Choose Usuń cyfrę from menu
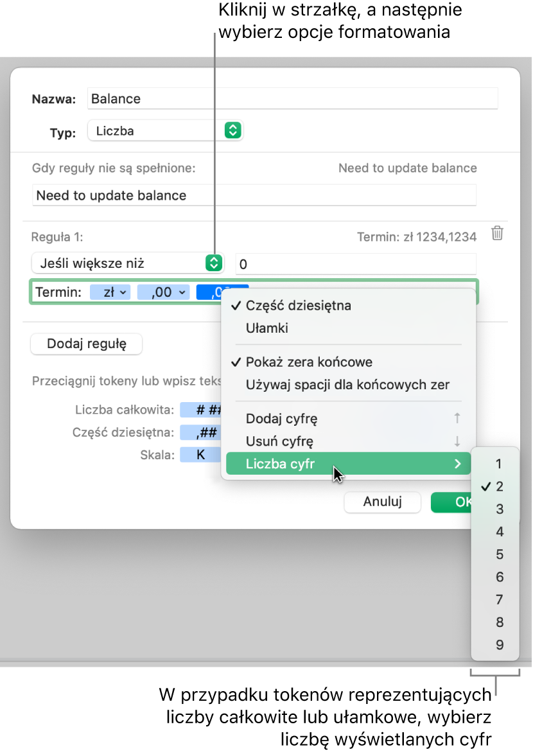Viewport: 533px width, 756px height. pyautogui.click(x=348, y=441)
